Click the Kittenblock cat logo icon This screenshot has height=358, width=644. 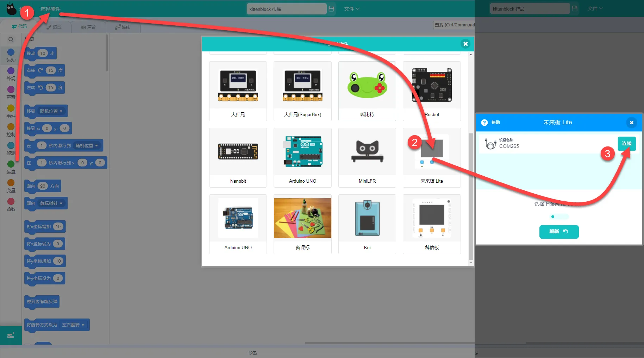[12, 9]
